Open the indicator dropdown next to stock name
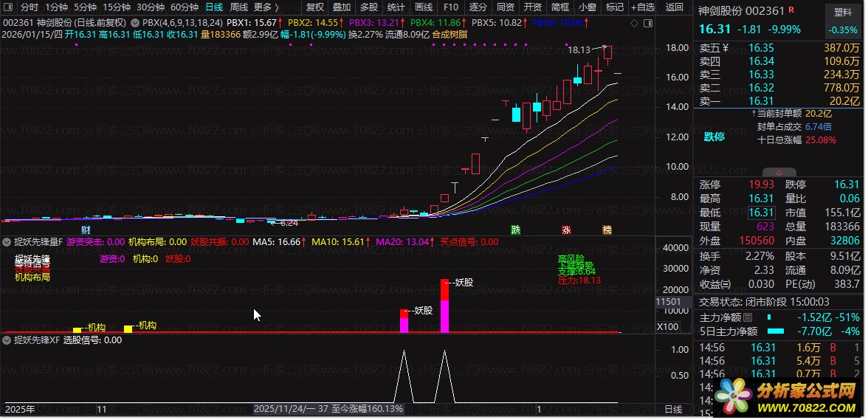 click(x=135, y=23)
